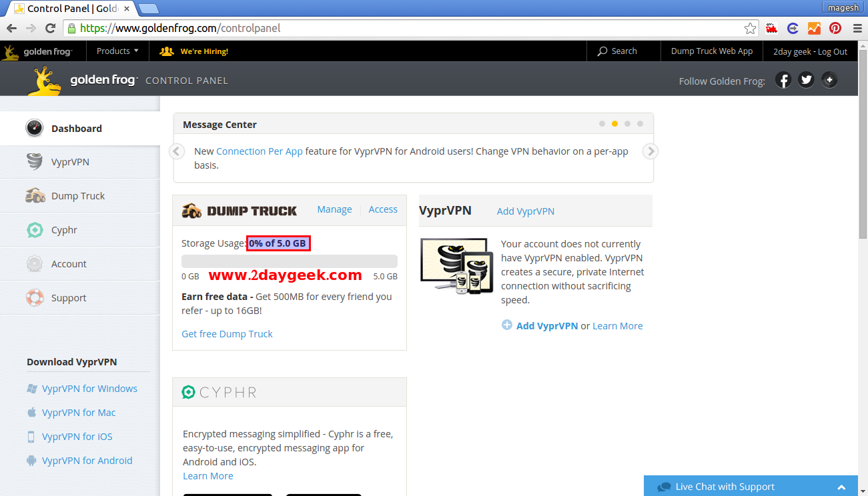
Task: Click the Support lifebuoy icon in sidebar
Action: point(35,297)
